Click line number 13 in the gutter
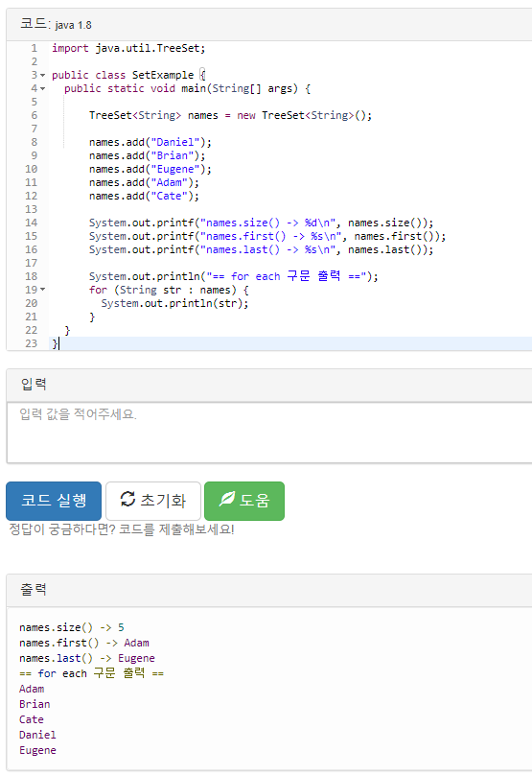532x775 pixels. pos(31,209)
